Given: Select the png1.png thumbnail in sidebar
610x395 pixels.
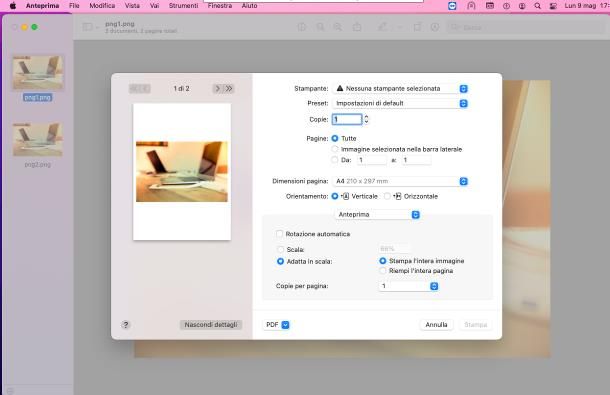Looking at the screenshot, I should [x=38, y=73].
